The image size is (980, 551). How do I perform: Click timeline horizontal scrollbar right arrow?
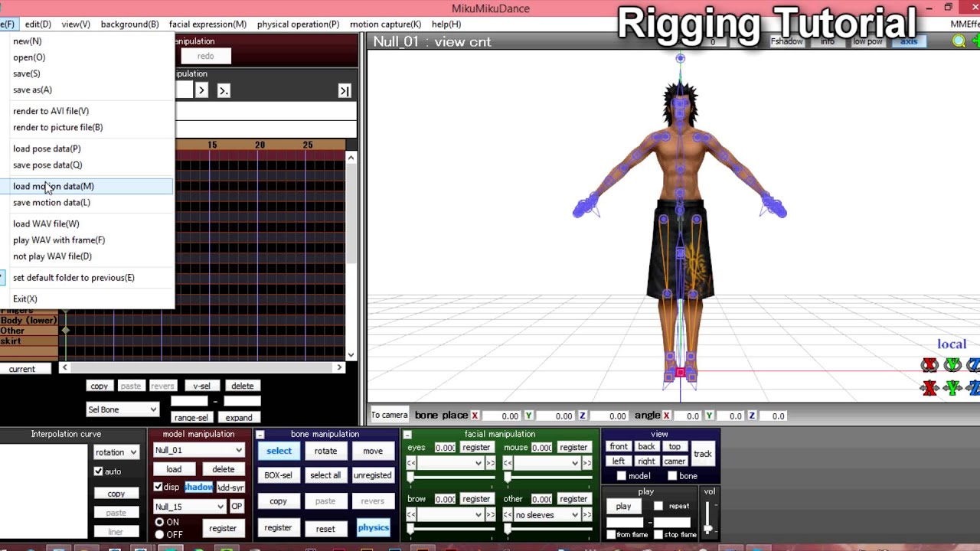[x=339, y=368]
